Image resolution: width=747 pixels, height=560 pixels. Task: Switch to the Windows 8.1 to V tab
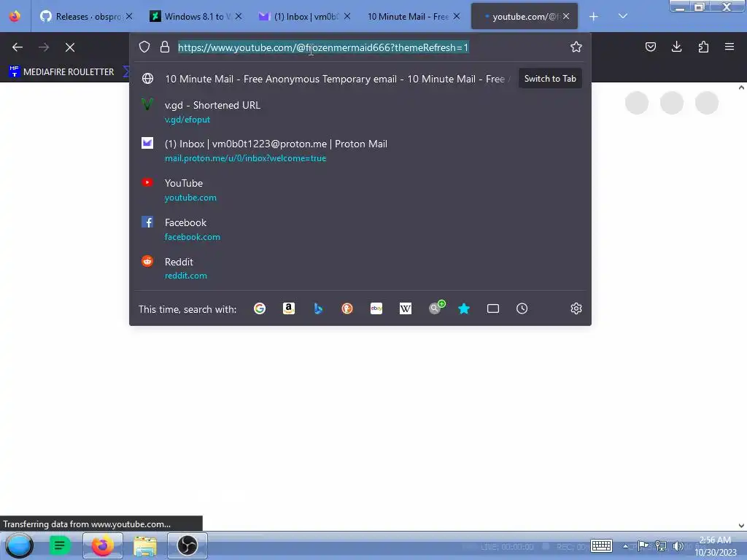pyautogui.click(x=196, y=16)
